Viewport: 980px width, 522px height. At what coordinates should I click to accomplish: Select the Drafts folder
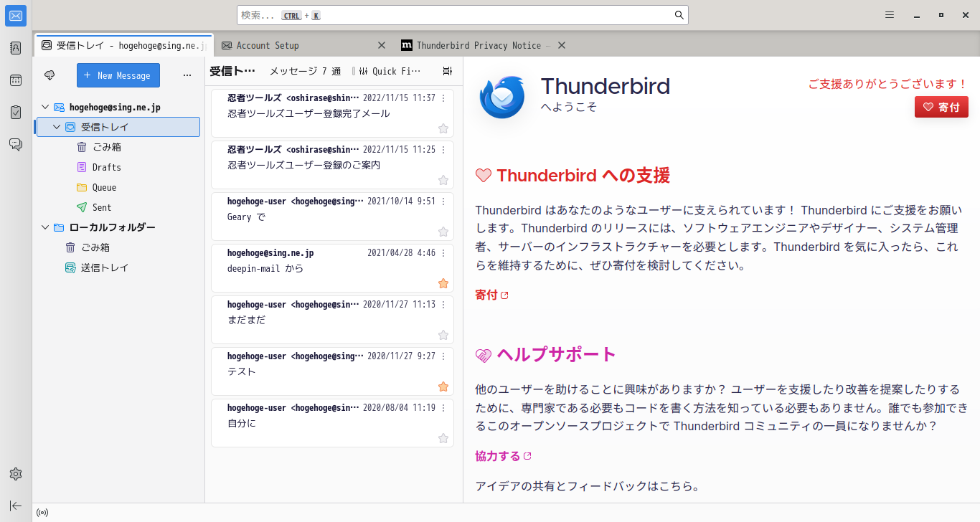pyautogui.click(x=118, y=167)
